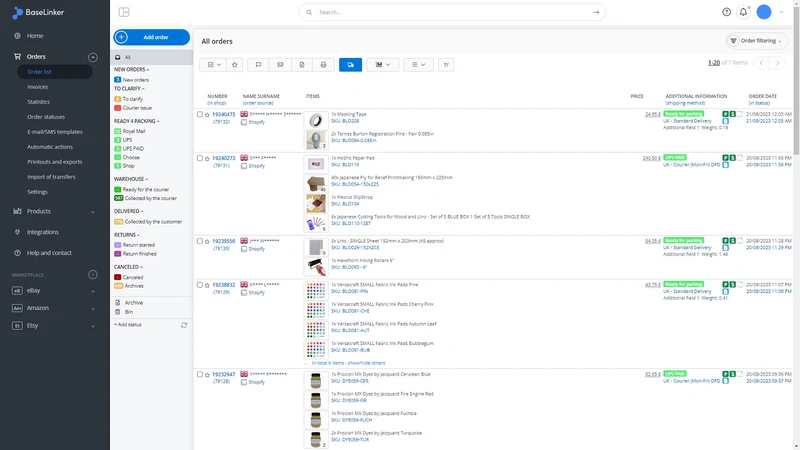Open Masking Tape product thumbnail

[316, 120]
